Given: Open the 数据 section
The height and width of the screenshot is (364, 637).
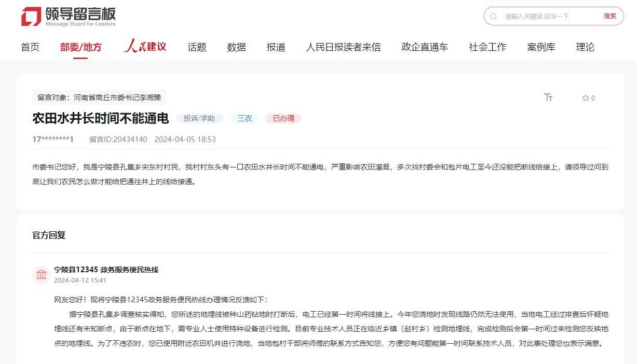Looking at the screenshot, I should [x=236, y=47].
